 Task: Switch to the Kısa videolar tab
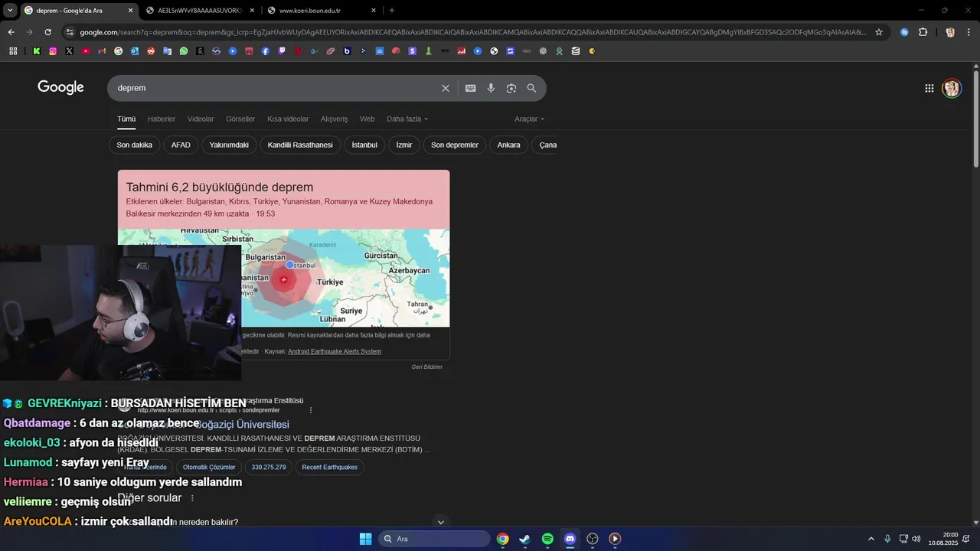click(x=288, y=119)
